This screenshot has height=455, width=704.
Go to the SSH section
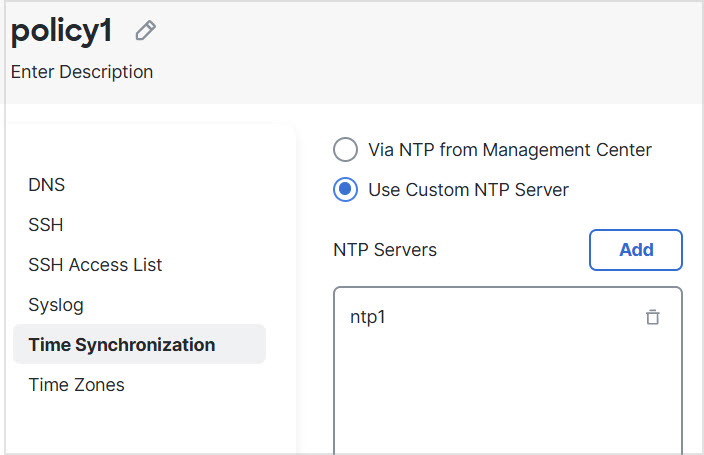click(46, 225)
